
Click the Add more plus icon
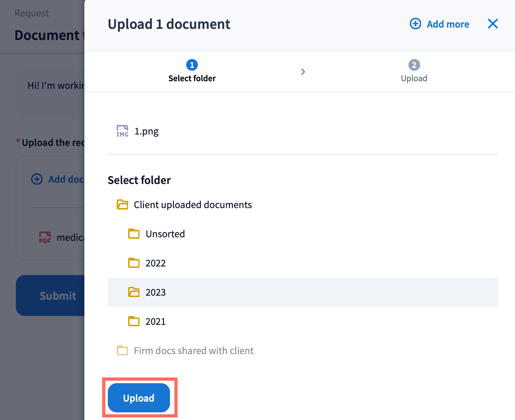[415, 24]
